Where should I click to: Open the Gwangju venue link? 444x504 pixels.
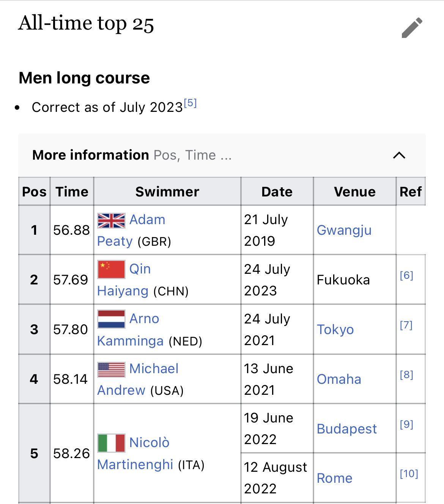click(344, 230)
